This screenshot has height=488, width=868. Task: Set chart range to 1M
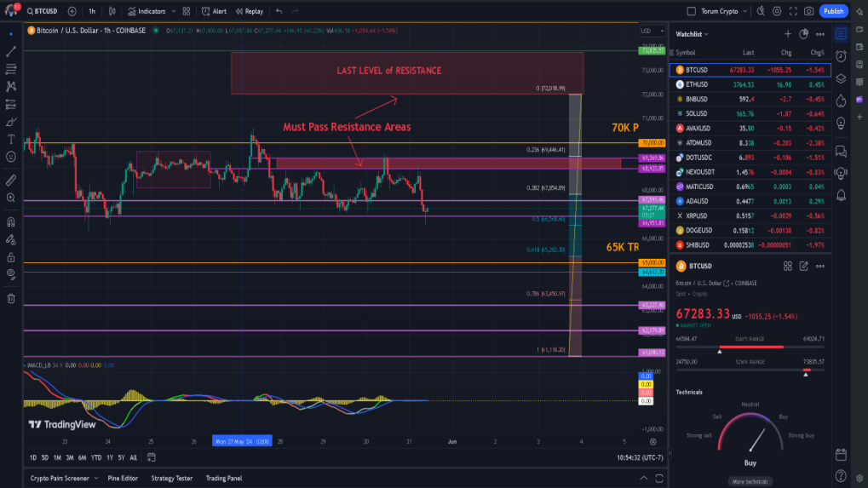pos(57,457)
